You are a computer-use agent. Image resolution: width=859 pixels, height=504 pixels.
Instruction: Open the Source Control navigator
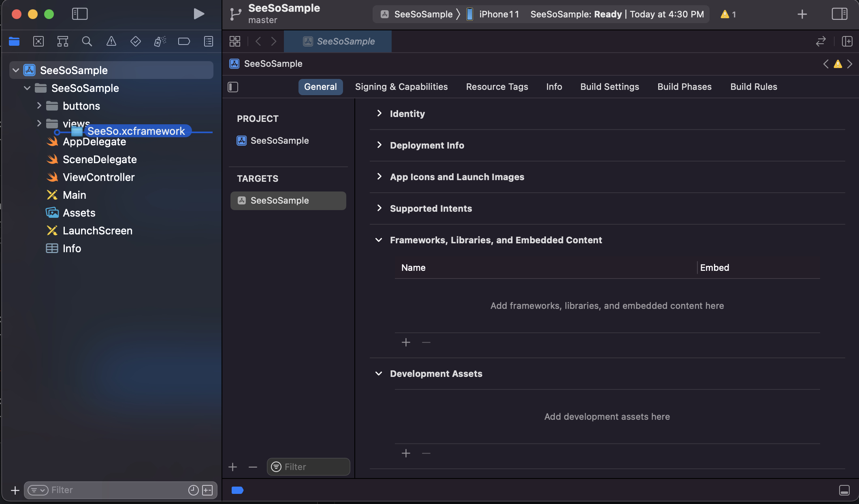tap(38, 41)
